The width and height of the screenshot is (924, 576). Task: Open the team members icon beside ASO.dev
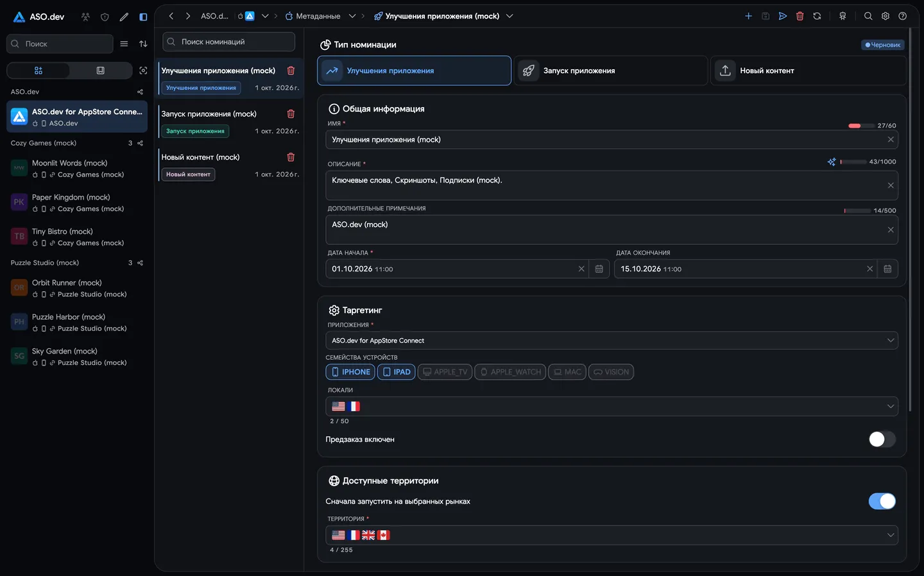point(85,17)
